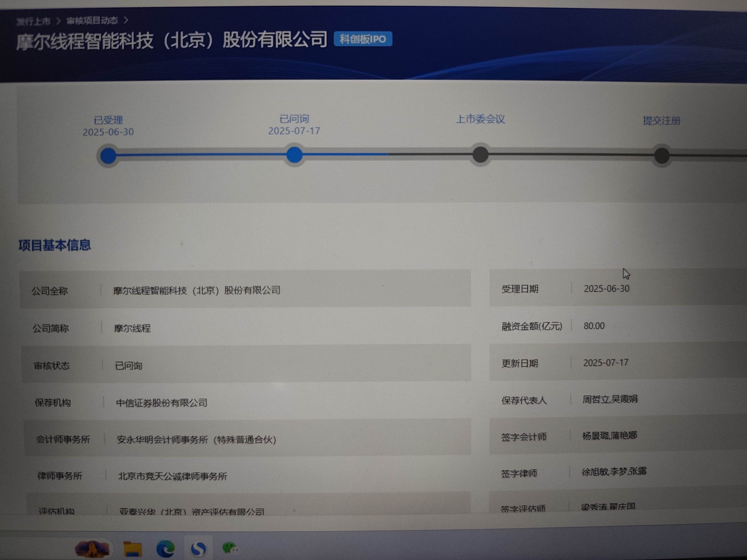Click the 已受理 stage label

coord(108,120)
